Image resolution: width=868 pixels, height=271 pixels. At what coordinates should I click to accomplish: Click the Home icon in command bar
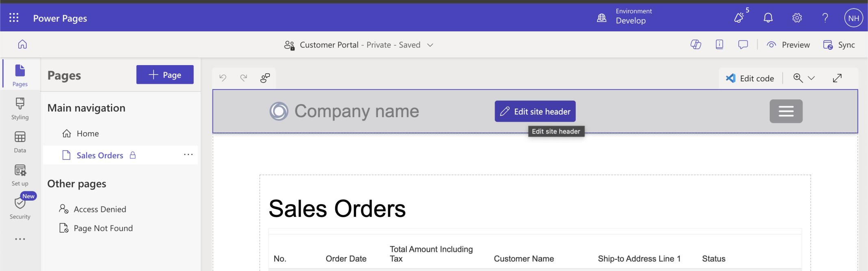tap(22, 44)
